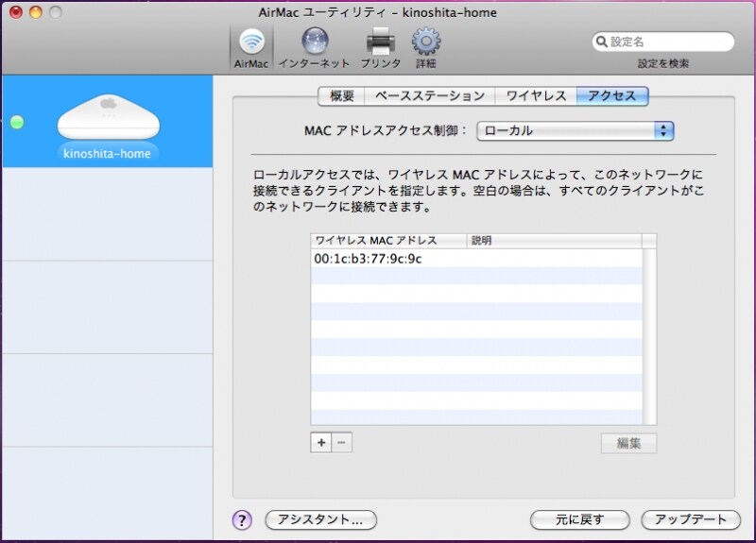Screen dimensions: 756x543
Task: Click the 元に戻す revert button
Action: (580, 519)
